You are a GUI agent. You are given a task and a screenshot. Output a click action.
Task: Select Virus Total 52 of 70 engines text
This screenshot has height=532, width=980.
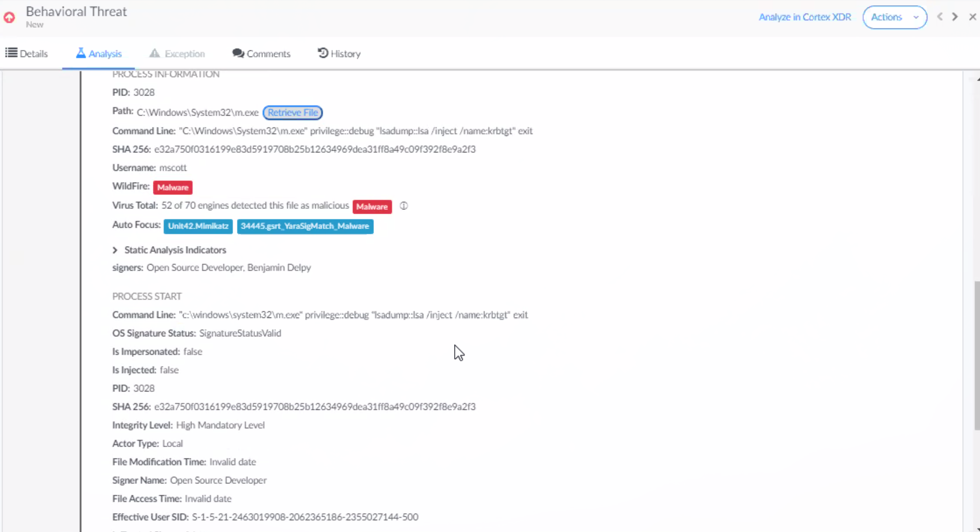255,206
